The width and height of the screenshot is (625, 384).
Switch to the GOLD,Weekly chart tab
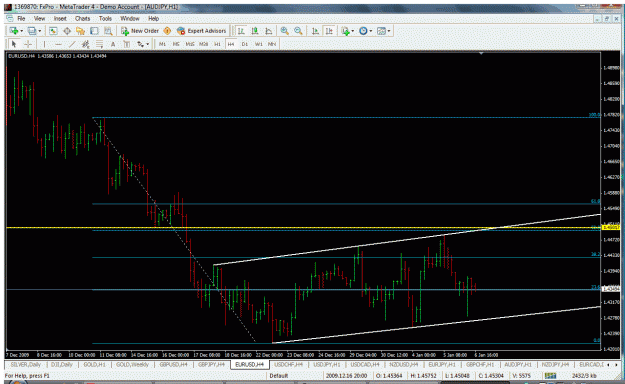(132, 364)
